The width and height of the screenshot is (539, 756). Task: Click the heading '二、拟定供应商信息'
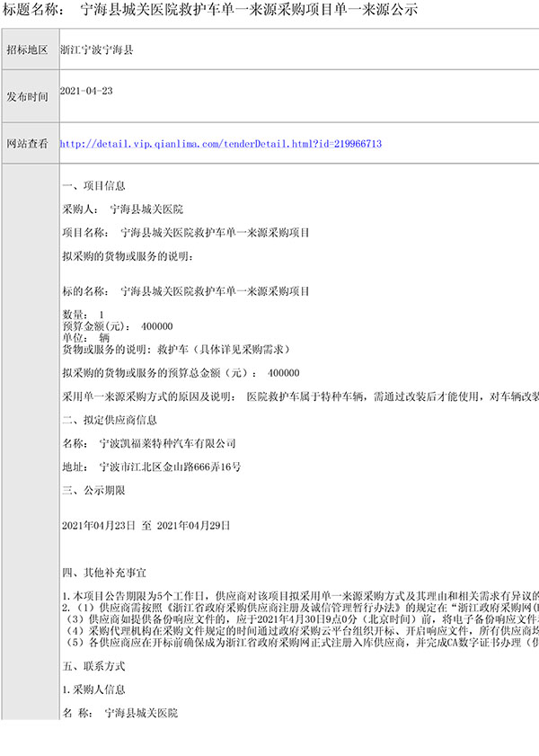(x=110, y=420)
